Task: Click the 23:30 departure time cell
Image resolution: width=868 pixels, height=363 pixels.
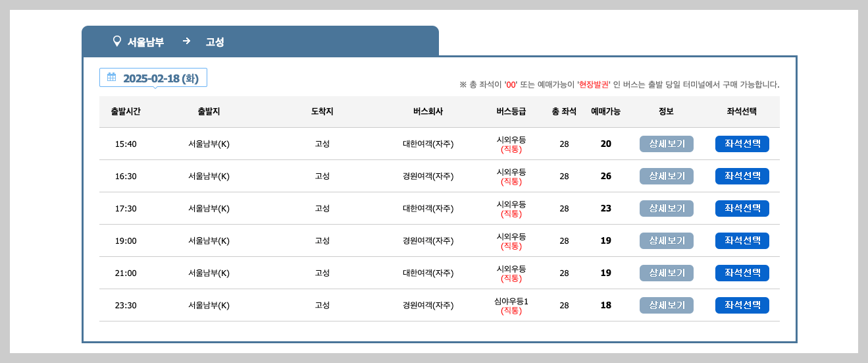Action: tap(126, 305)
